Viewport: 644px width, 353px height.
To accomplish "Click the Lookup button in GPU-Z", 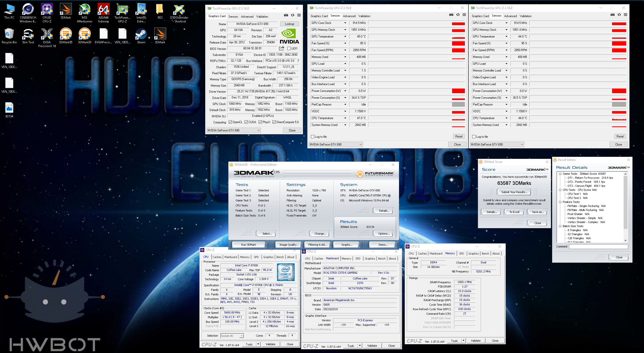I will pos(289,24).
